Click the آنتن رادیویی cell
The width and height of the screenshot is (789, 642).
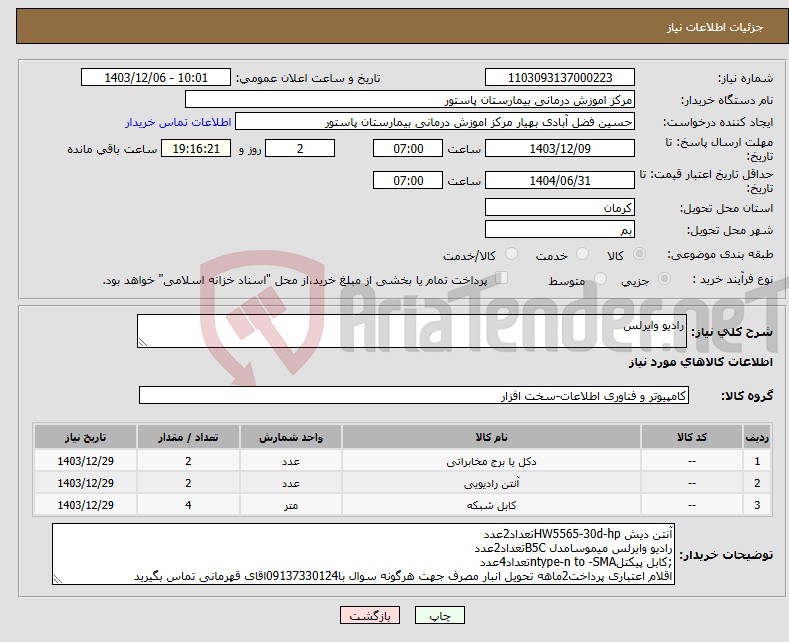pos(491,483)
